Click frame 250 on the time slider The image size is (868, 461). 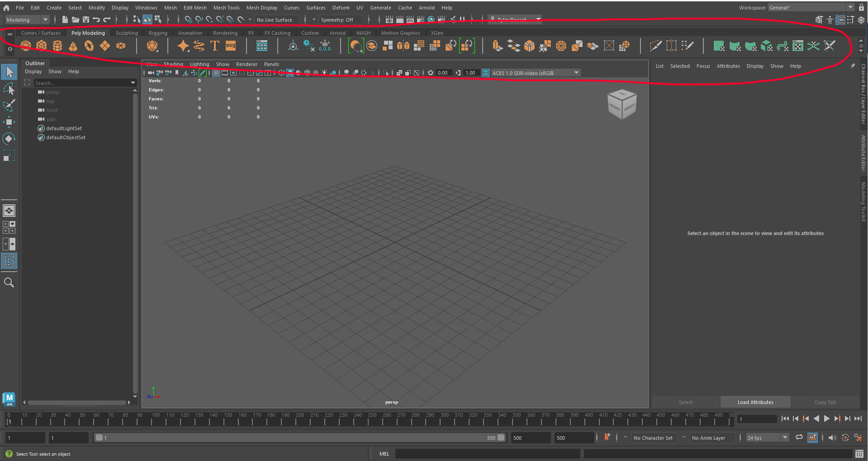pos(372,419)
